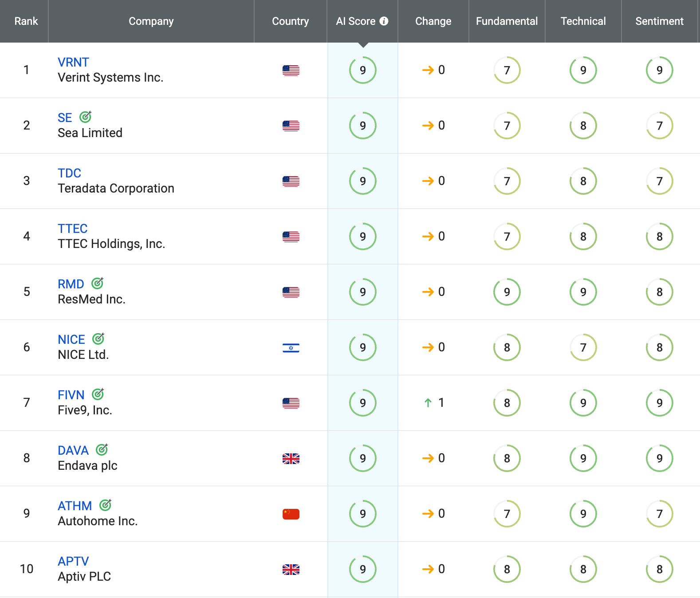This screenshot has height=598, width=700.
Task: Sort by the Sentiment column header
Action: pos(660,21)
